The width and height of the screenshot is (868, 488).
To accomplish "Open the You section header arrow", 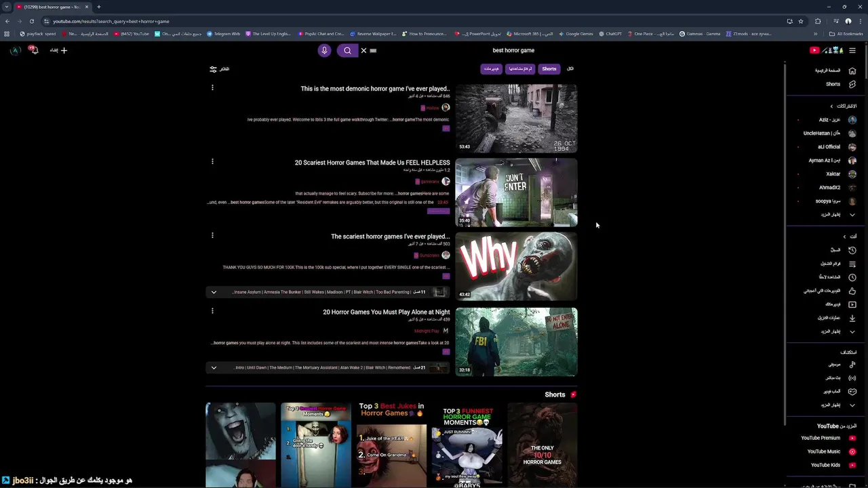I will 844,237.
